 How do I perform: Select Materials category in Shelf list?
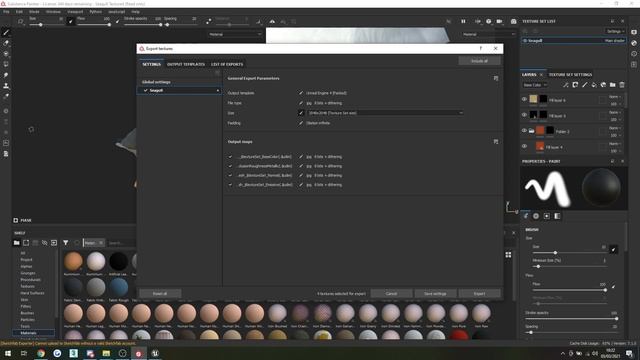pos(34,333)
